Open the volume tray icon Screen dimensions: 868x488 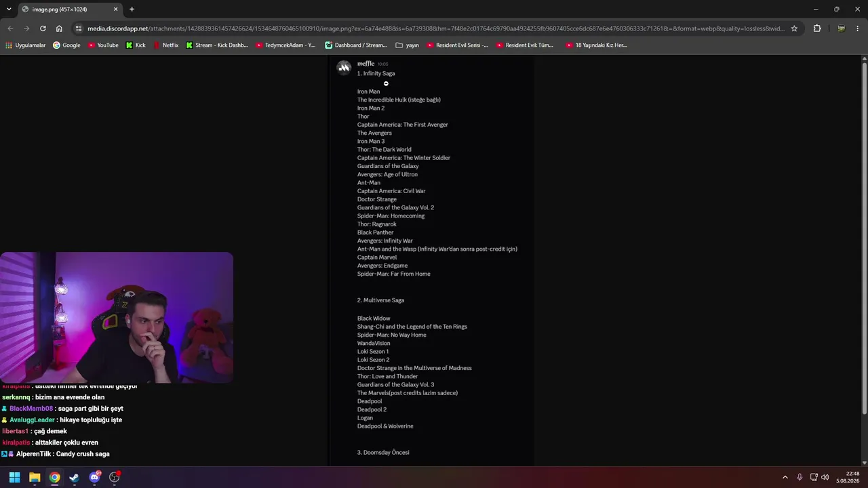(x=825, y=477)
